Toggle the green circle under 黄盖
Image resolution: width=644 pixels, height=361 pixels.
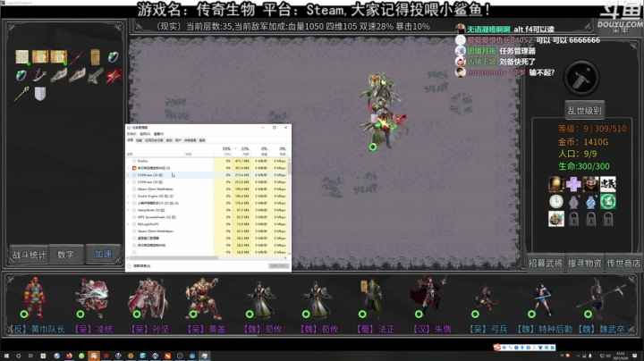[x=193, y=315]
